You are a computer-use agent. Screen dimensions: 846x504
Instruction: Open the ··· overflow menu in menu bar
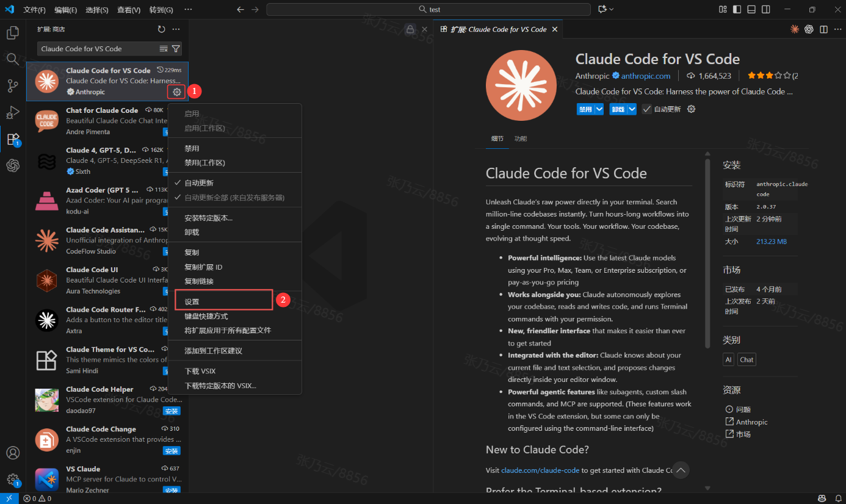click(188, 10)
